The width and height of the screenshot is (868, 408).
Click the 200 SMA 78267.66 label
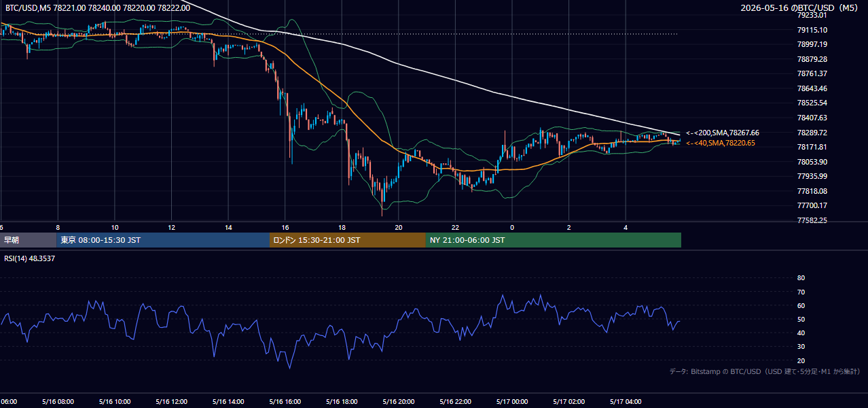(x=723, y=133)
